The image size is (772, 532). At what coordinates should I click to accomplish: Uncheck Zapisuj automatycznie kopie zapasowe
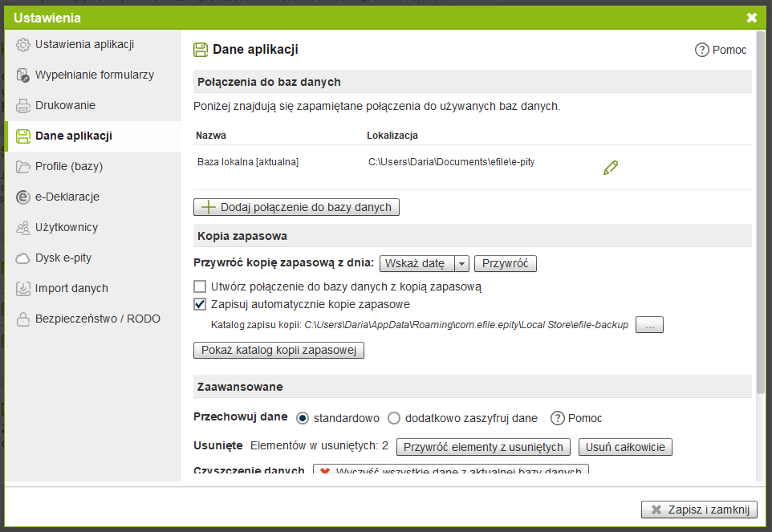tap(200, 304)
